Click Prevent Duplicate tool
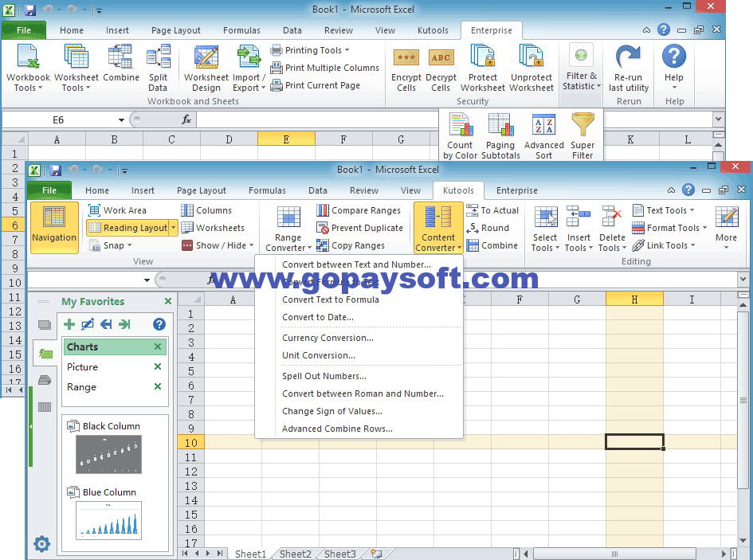The image size is (753, 560). tap(359, 228)
